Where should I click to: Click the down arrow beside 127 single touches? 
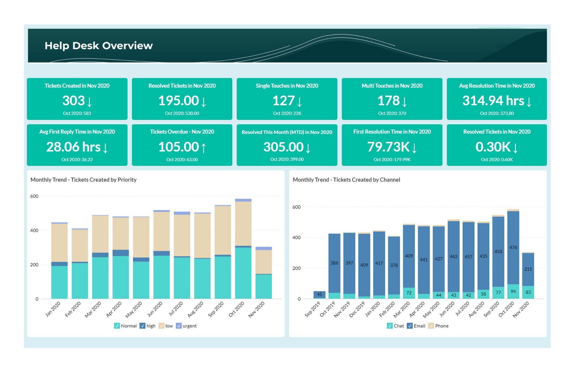tap(300, 102)
